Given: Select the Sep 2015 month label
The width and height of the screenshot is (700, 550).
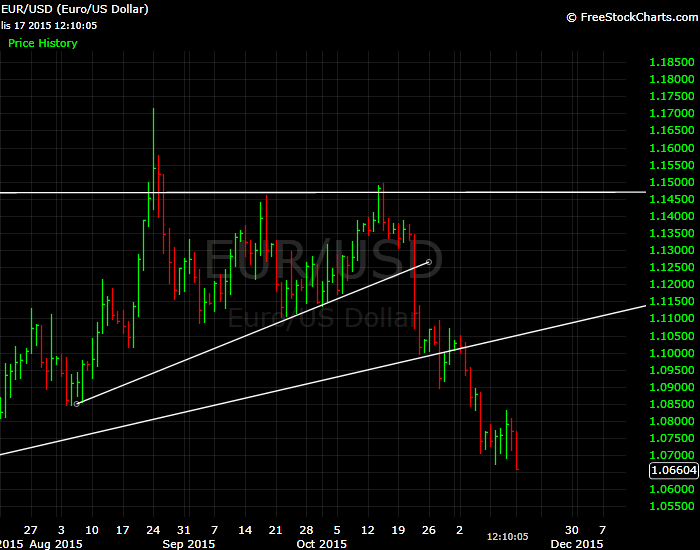Looking at the screenshot, I should coord(189,544).
